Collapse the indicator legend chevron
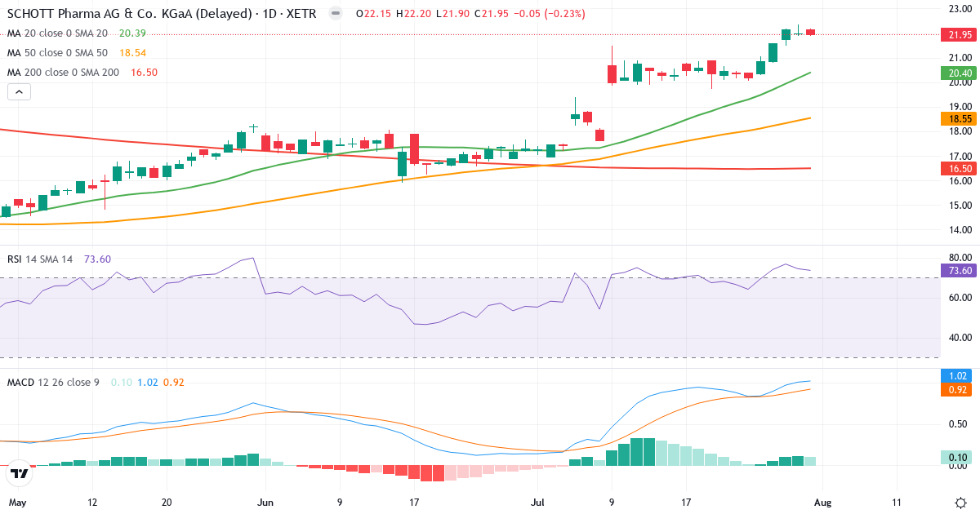The height and width of the screenshot is (514, 980). coord(19,92)
